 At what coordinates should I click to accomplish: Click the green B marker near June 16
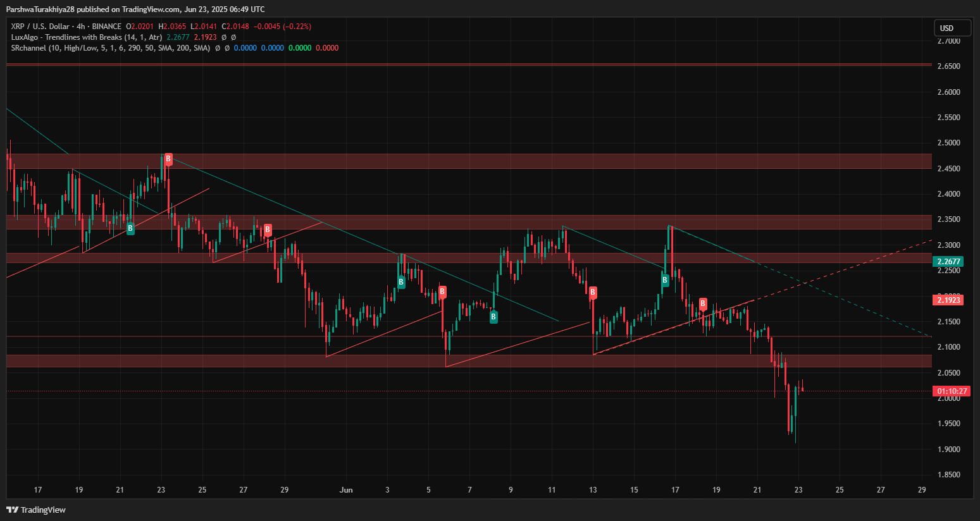tap(665, 280)
